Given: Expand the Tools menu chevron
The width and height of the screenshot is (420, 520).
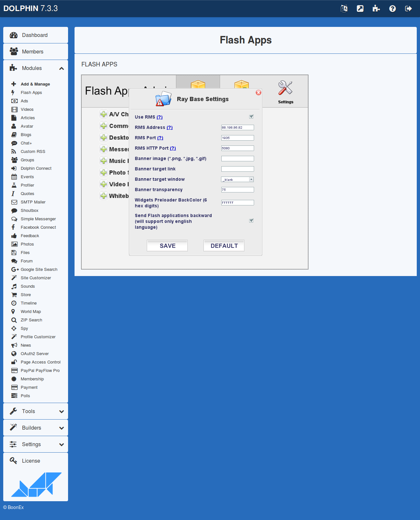Looking at the screenshot, I should tap(62, 411).
